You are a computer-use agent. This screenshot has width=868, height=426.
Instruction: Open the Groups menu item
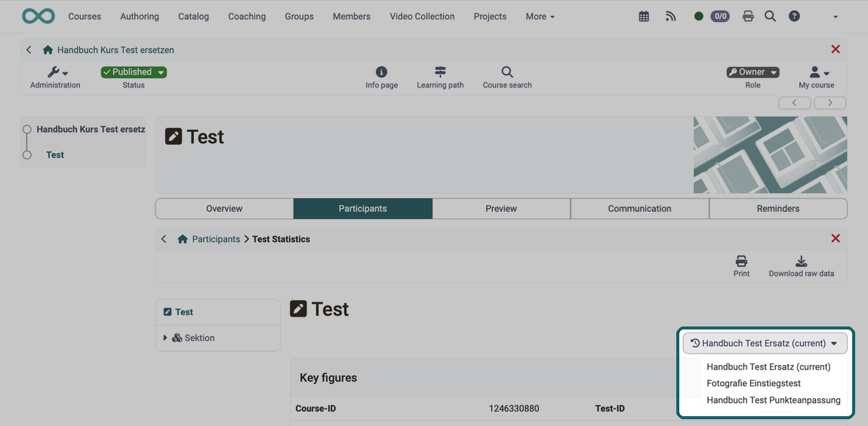pos(300,17)
